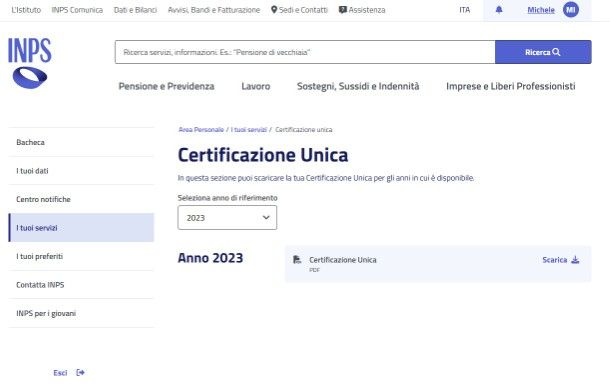Select Bacheca in sidebar
610x392 pixels.
point(81,142)
